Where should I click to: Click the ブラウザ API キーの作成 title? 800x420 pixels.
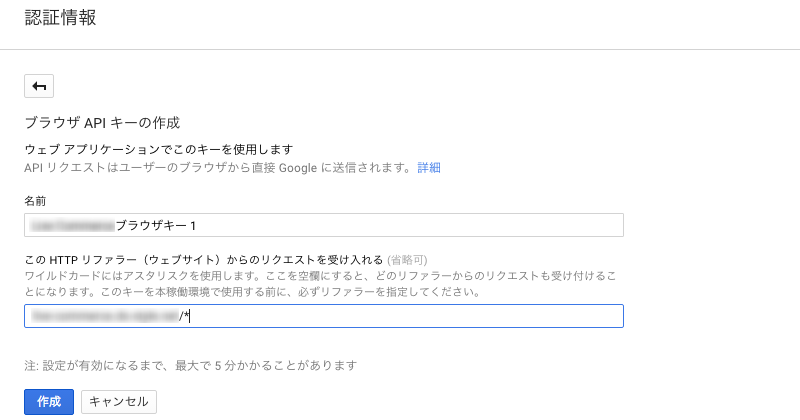[x=102, y=122]
